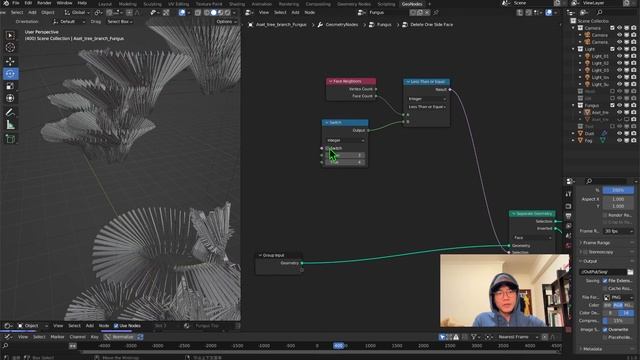The image size is (640, 360).
Task: Expand the Frame Range panel
Action: 596,243
